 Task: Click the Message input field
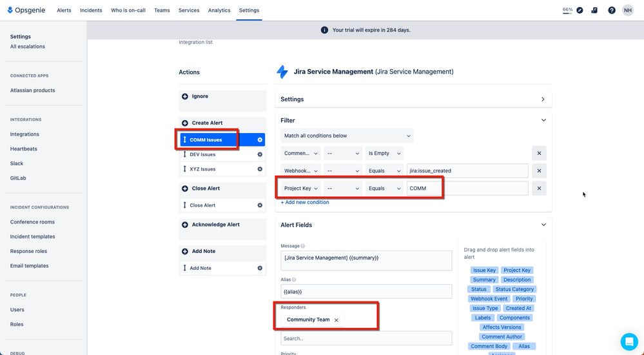click(366, 260)
